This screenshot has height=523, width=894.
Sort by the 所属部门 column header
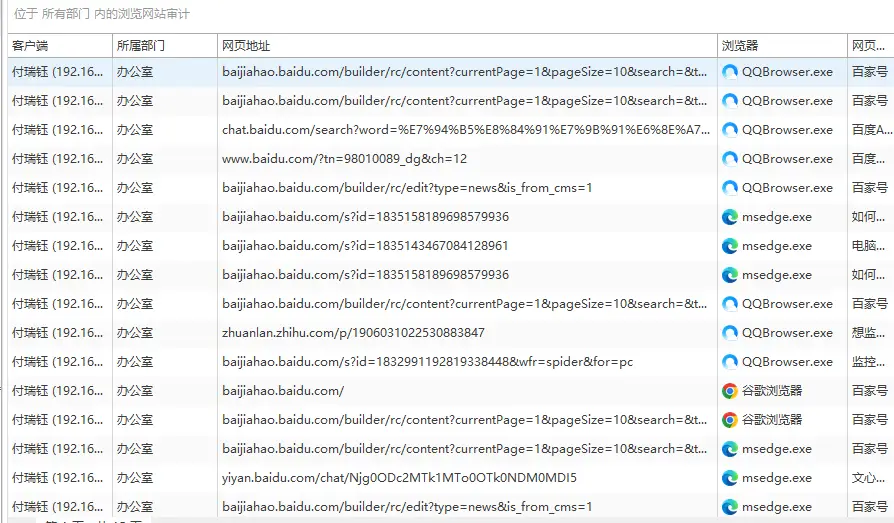165,46
